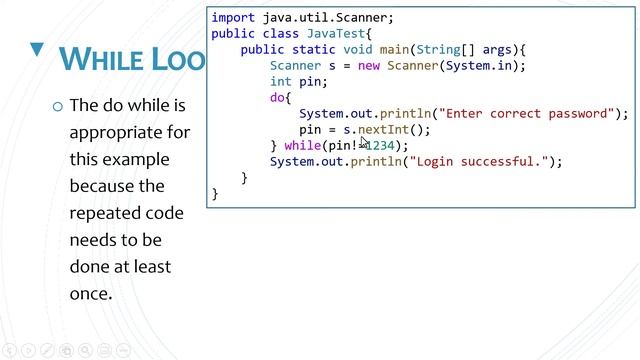Click the 'done at least' text line
This screenshot has height=360, width=640.
(x=120, y=267)
